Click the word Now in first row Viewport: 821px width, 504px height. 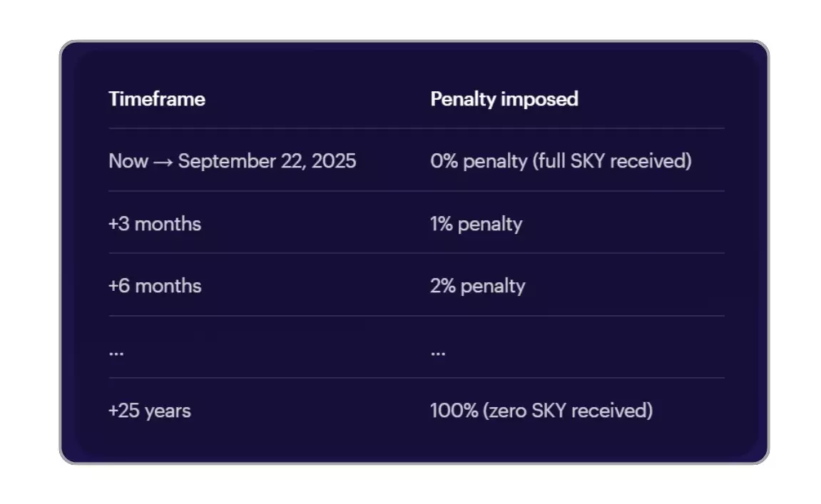pyautogui.click(x=128, y=161)
